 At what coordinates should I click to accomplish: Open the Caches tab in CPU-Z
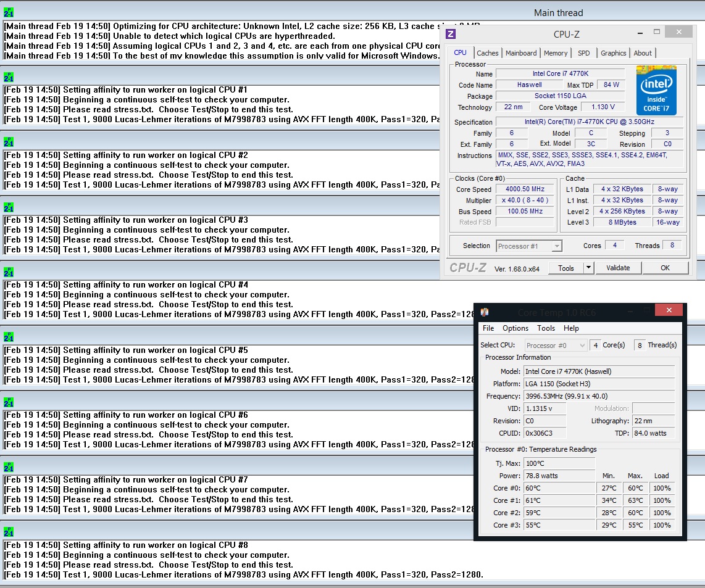click(x=487, y=53)
